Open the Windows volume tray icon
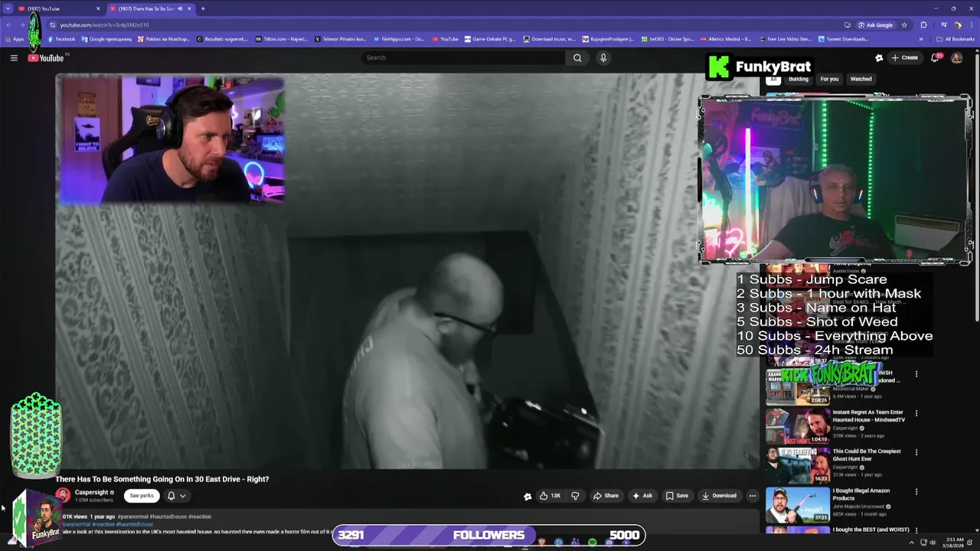This screenshot has width=980, height=551. [933, 543]
